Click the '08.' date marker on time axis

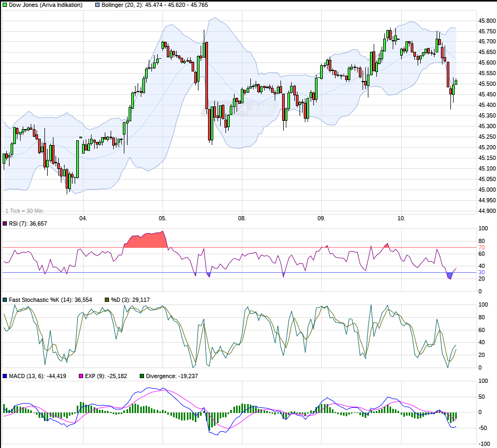(242, 218)
